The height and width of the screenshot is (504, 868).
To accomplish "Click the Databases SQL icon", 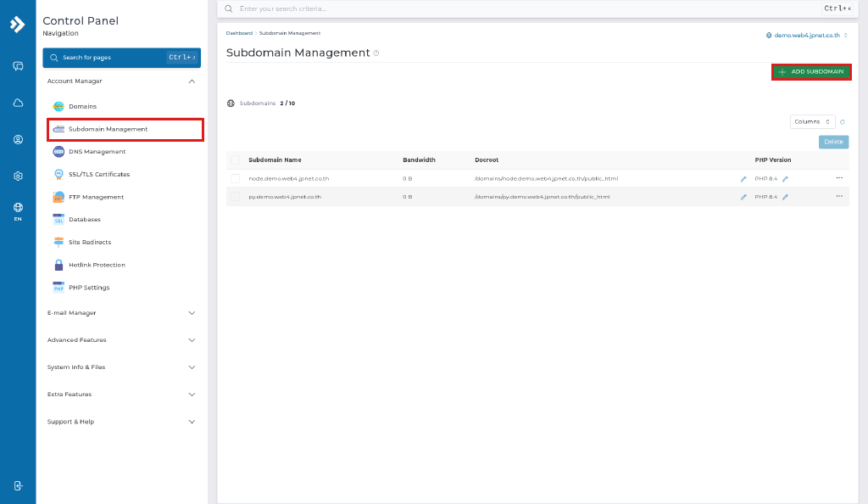I will pyautogui.click(x=58, y=219).
